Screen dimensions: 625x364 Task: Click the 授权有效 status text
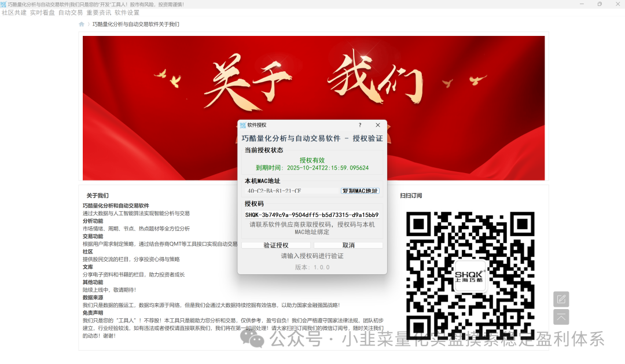pyautogui.click(x=312, y=160)
